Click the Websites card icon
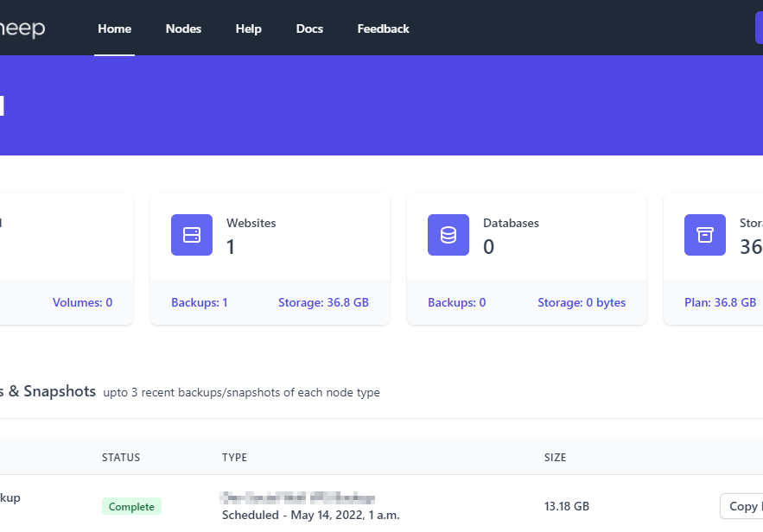763x532 pixels. pos(192,234)
